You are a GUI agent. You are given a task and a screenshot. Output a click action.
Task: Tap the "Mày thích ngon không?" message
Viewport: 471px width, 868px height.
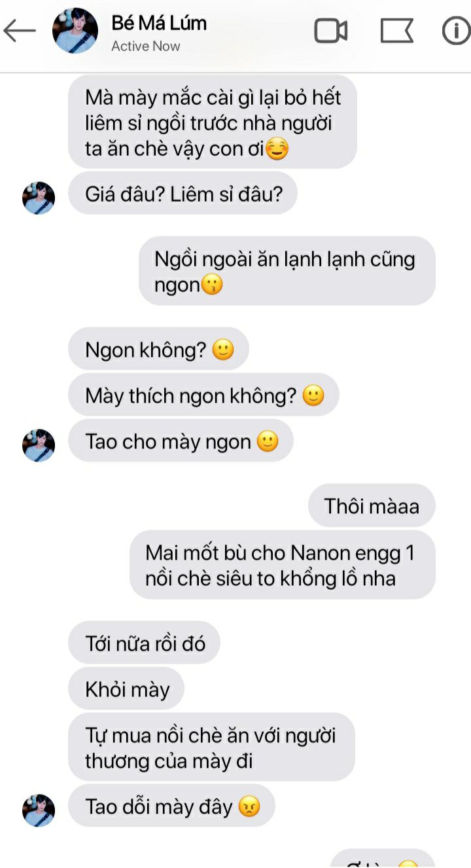203,395
